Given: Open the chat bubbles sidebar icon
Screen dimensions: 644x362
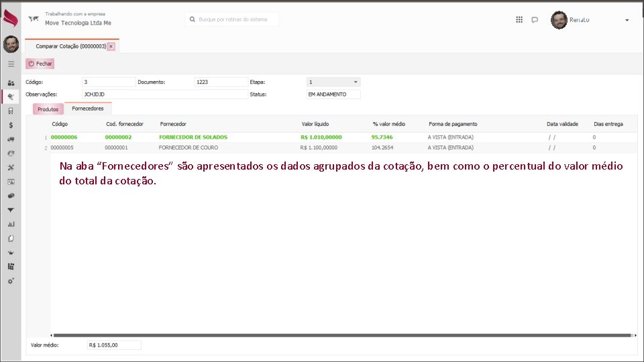Looking at the screenshot, I should (x=11, y=196).
